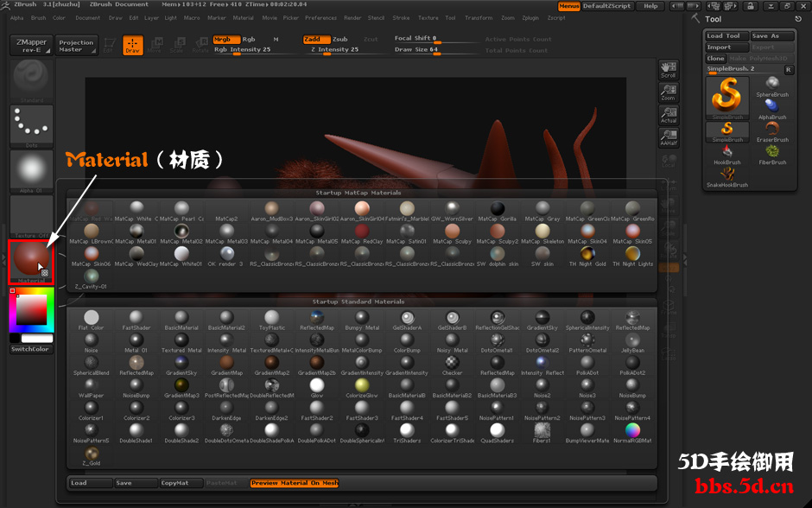Image resolution: width=812 pixels, height=508 pixels.
Task: Choose the EraserBrush tool
Action: 772,131
